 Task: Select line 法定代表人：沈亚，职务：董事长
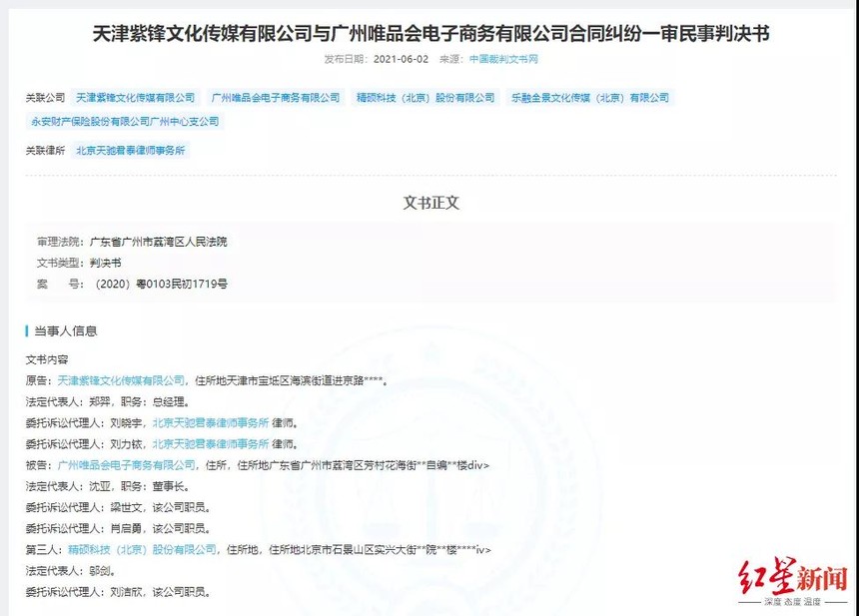point(108,487)
